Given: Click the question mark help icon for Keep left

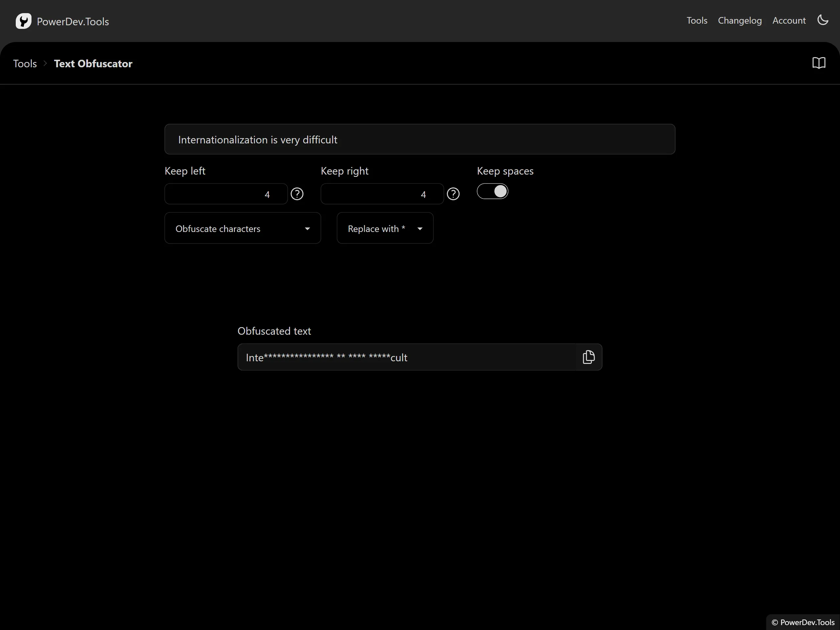Looking at the screenshot, I should (297, 193).
